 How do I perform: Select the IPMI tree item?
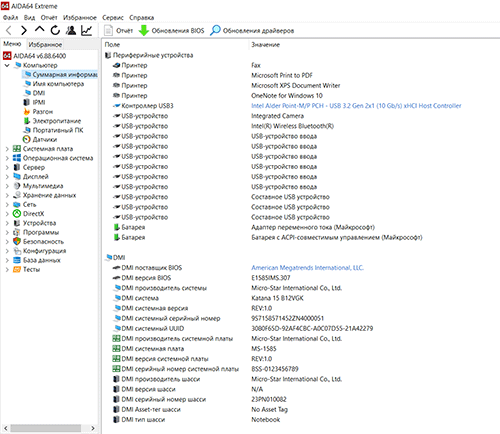pyautogui.click(x=35, y=102)
